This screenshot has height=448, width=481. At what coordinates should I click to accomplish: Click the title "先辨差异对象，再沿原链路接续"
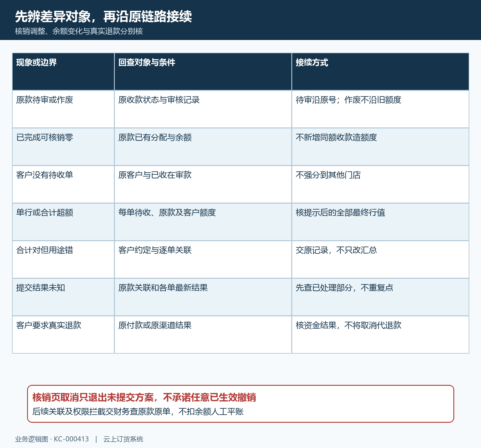[x=103, y=16]
